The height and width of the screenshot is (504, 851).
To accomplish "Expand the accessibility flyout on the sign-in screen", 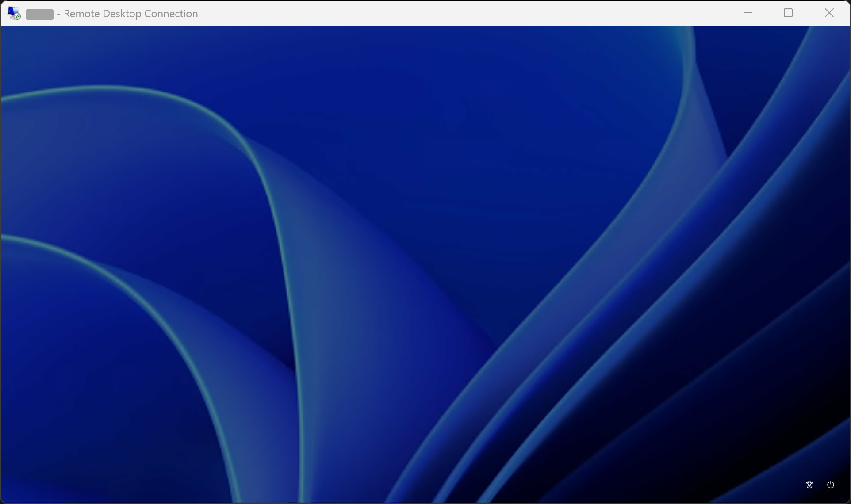I will [809, 485].
